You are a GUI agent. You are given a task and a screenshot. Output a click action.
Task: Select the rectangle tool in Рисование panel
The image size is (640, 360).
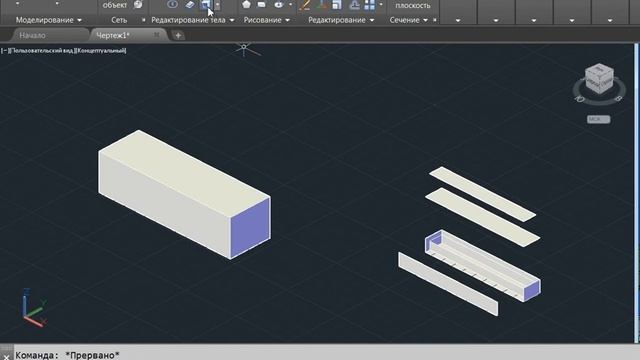262,4
